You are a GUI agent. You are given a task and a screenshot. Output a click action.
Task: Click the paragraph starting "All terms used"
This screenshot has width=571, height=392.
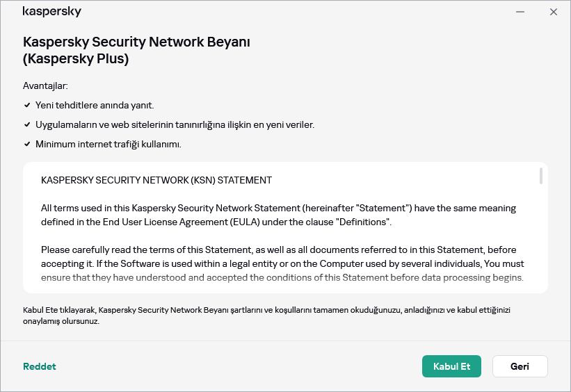click(278, 215)
